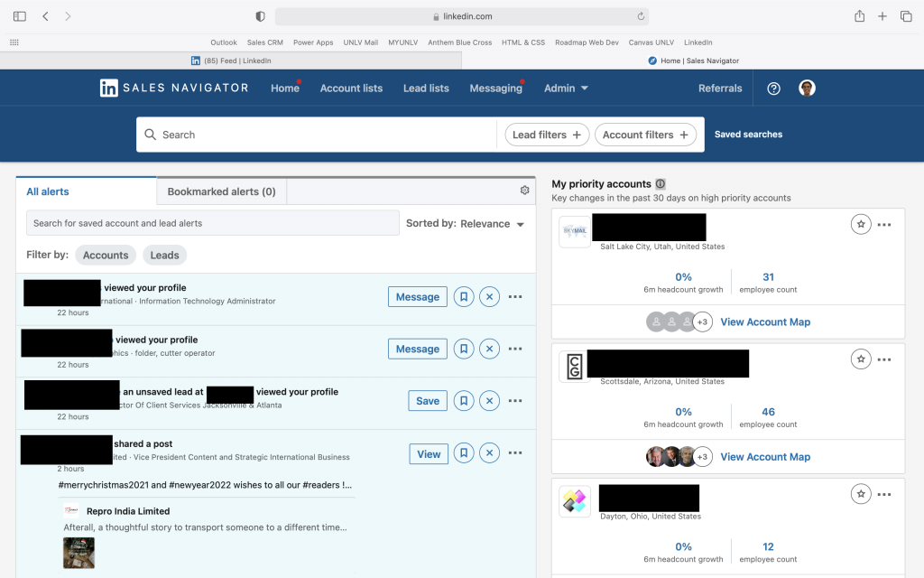Open Saved searches
Viewport: 924px width, 578px height.
(x=748, y=135)
